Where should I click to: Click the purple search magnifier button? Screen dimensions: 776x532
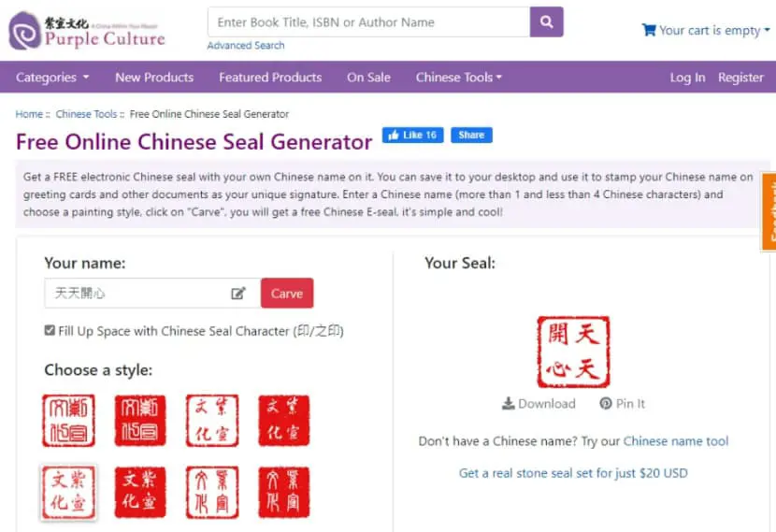[546, 22]
